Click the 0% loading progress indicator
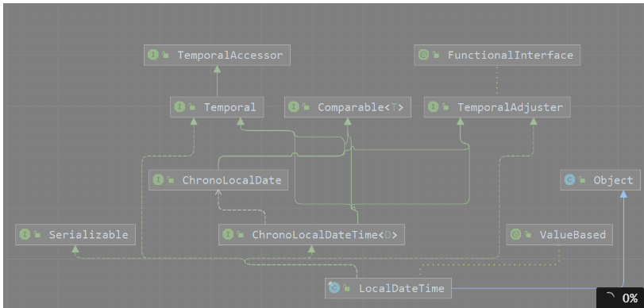Viewport: 644px width, 308px height. point(620,298)
